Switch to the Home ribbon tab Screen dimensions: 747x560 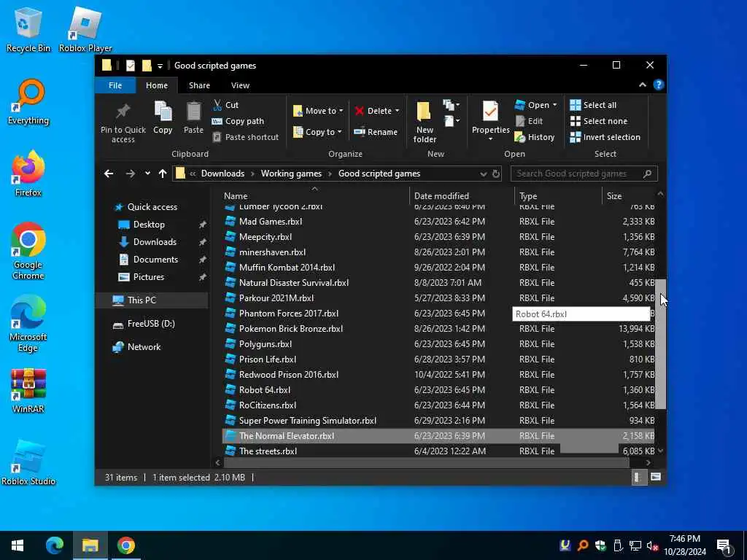pos(157,85)
